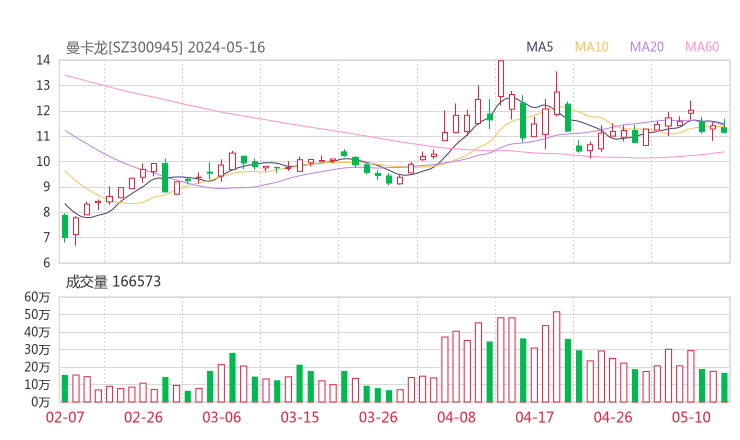Click the MA60 legend label
The image size is (740, 440).
pos(702,47)
